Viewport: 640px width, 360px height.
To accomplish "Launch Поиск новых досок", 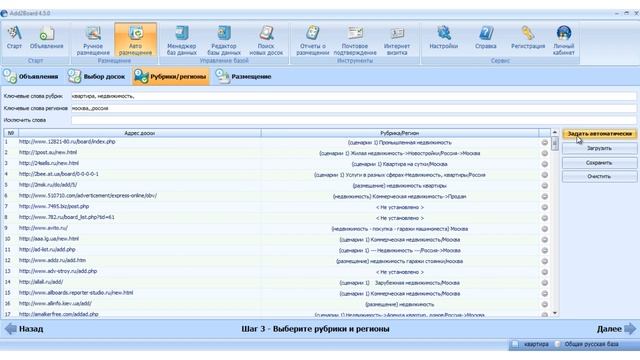I will [x=266, y=40].
